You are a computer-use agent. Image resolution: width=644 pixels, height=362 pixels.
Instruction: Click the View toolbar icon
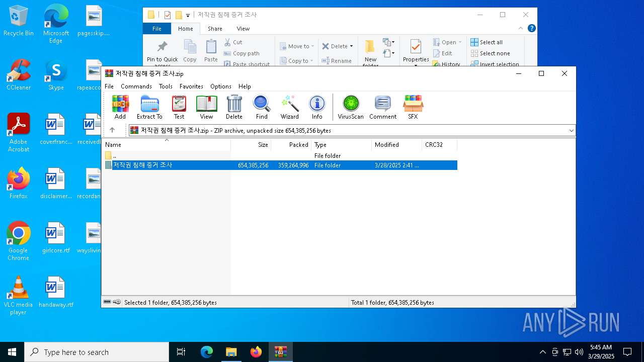[x=206, y=107]
